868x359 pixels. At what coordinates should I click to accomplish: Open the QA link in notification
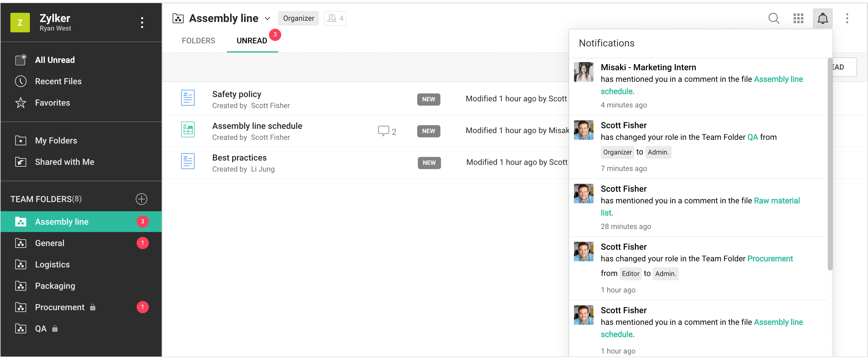(x=752, y=137)
